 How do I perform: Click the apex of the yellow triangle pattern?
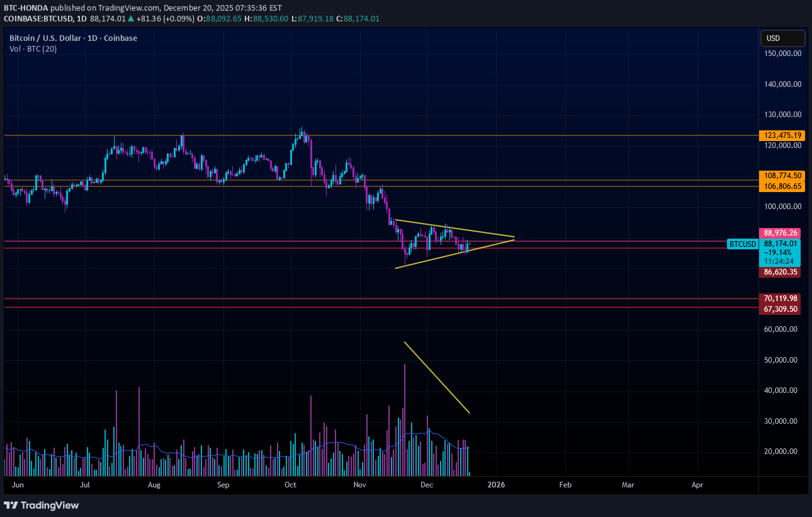514,238
